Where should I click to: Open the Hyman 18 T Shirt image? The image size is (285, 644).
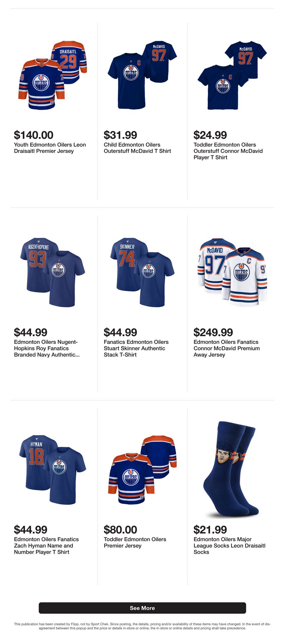(52, 469)
